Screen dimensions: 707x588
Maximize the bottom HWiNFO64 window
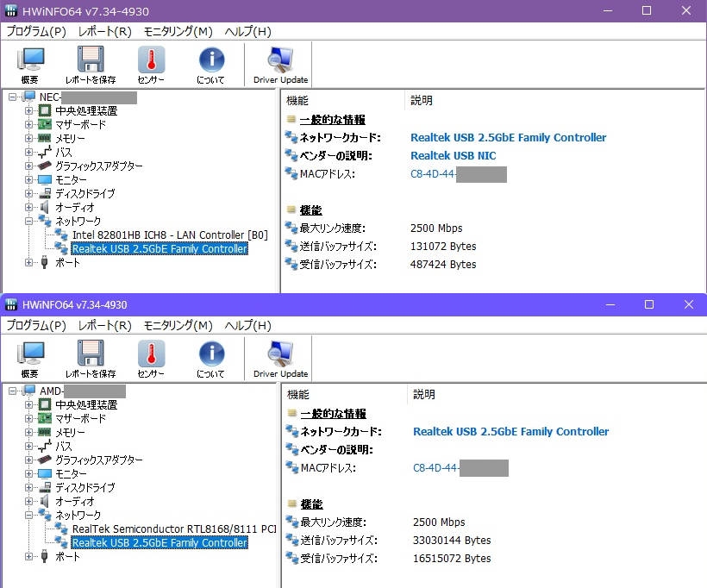(649, 305)
